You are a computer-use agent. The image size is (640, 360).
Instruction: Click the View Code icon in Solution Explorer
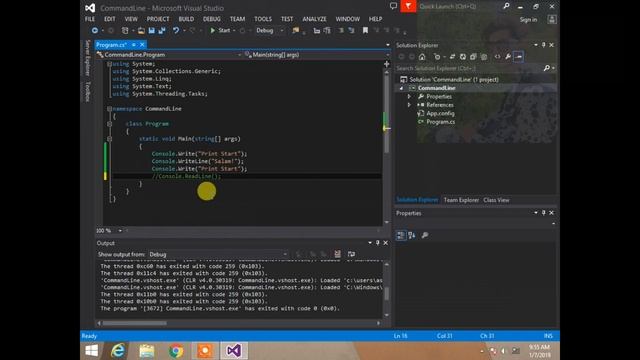(x=497, y=57)
